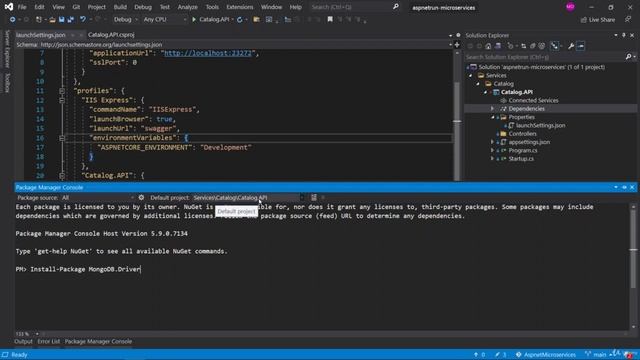Collapse the Services solution folder
640x360 pixels.
pyautogui.click(x=470, y=76)
